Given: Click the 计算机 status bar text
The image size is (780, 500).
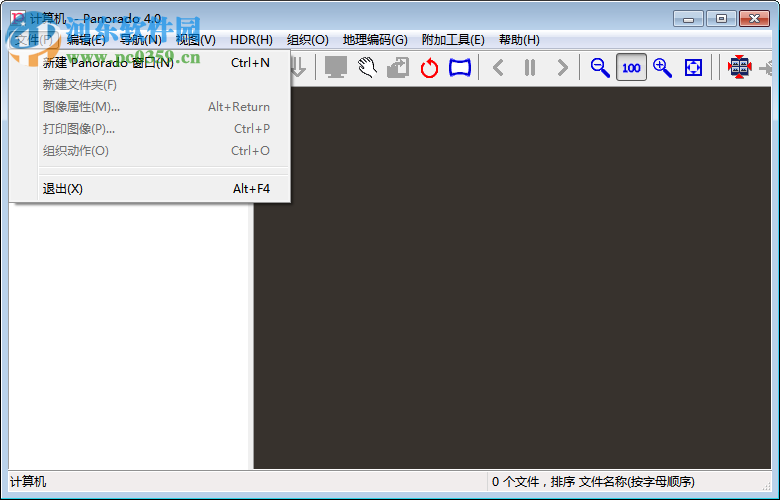Looking at the screenshot, I should tap(28, 482).
